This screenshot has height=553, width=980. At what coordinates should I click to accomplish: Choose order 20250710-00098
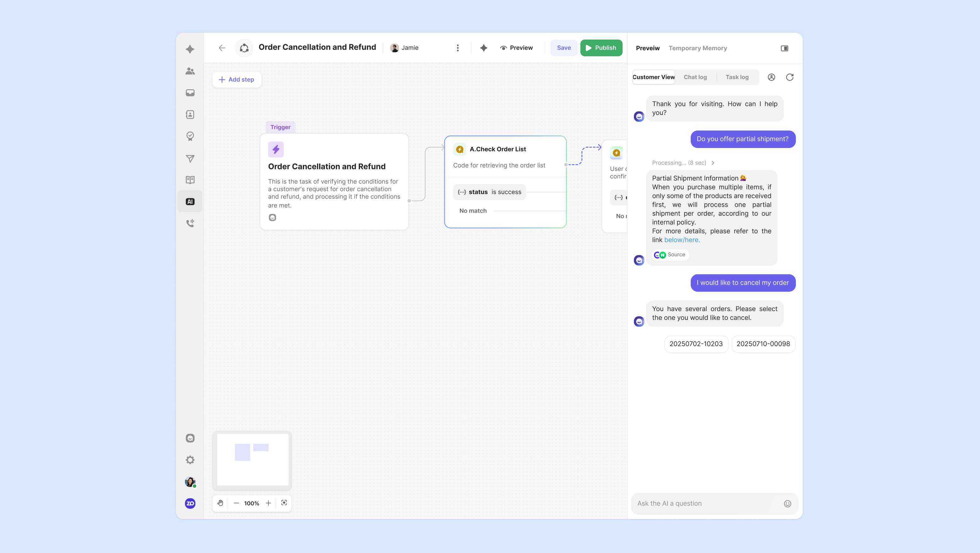763,344
